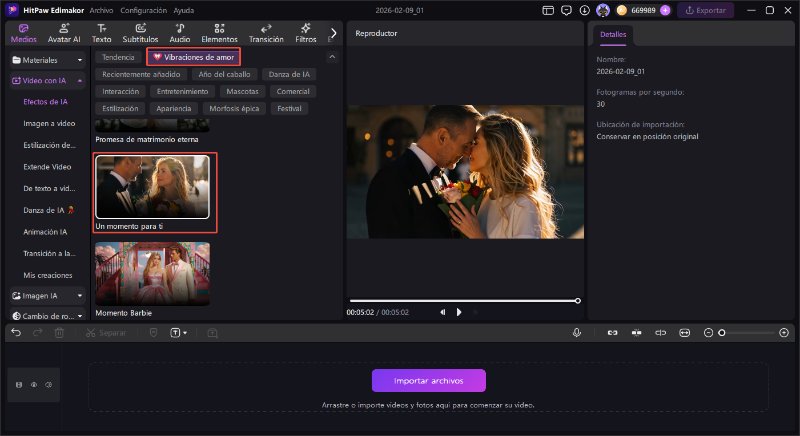Click the grayed icon right of T dropdown
The image size is (800, 436).
coord(213,332)
